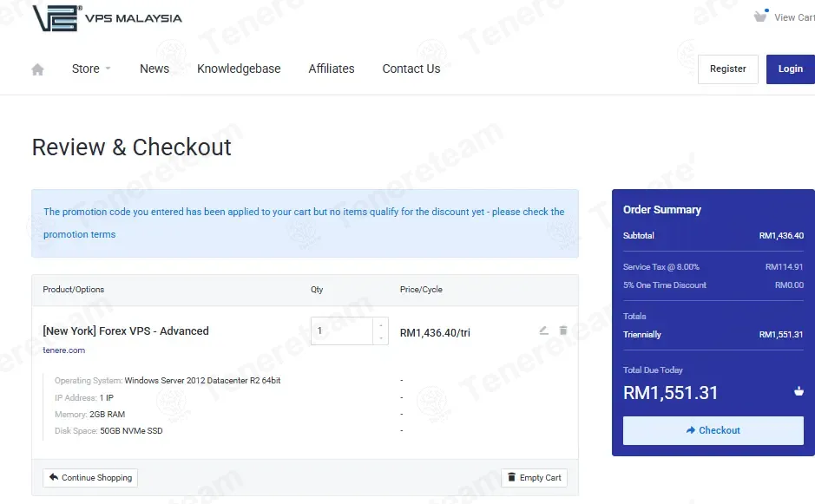Click the large RM1,551.31 total due
Image resolution: width=815 pixels, height=504 pixels.
(671, 393)
